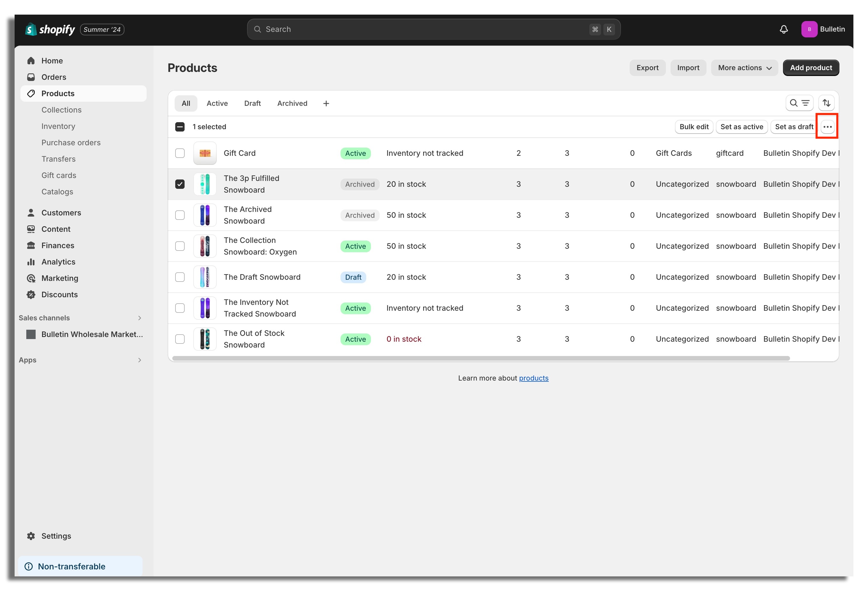This screenshot has height=591, width=868.
Task: Expand the Apps section
Action: [x=139, y=360]
